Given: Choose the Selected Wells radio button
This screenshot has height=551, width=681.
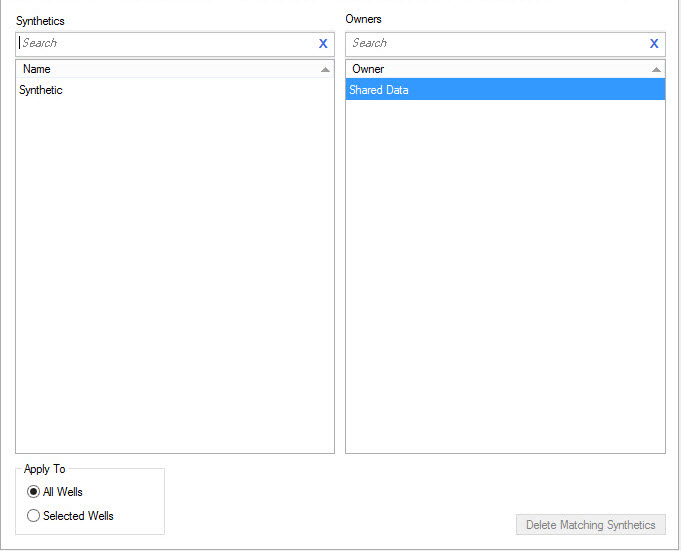Looking at the screenshot, I should 34,516.
